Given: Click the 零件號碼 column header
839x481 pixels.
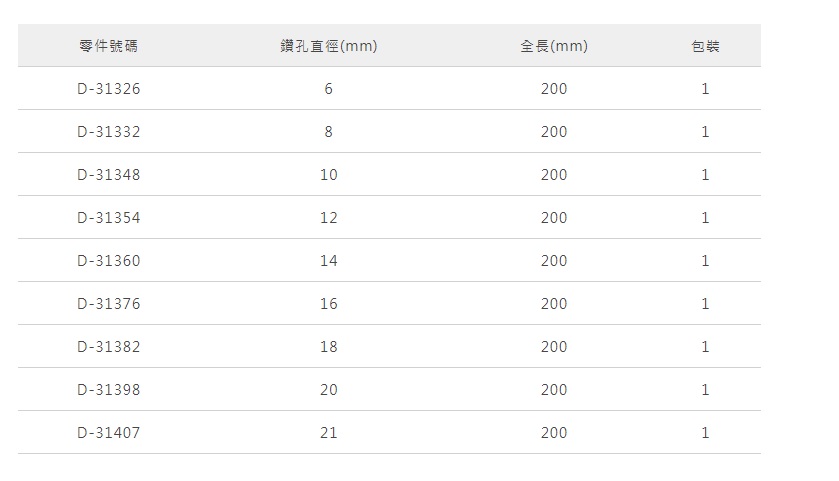Looking at the screenshot, I should coord(108,46).
